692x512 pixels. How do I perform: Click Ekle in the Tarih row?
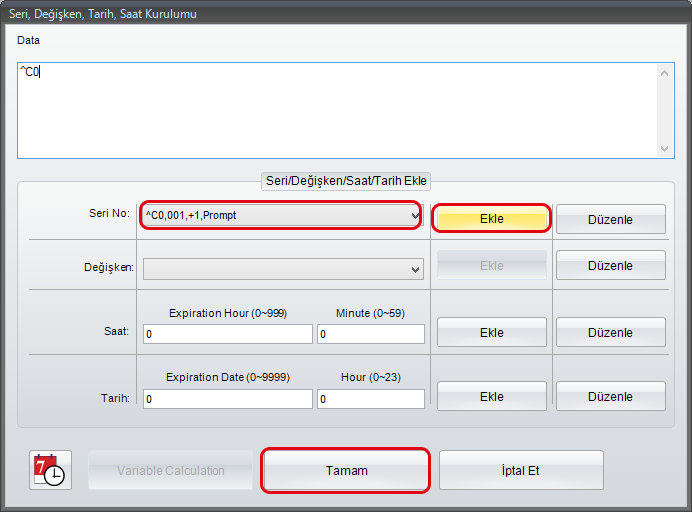(x=491, y=396)
